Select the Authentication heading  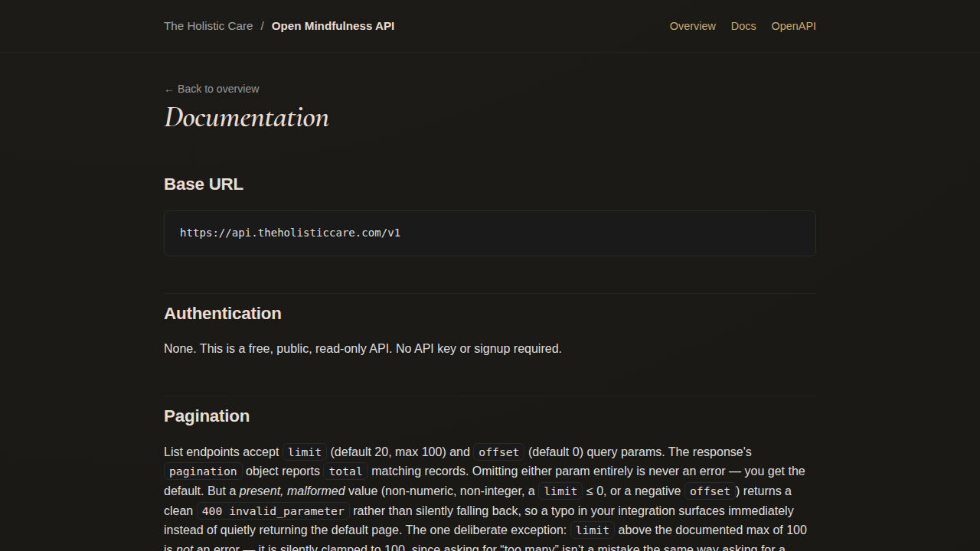coord(223,314)
